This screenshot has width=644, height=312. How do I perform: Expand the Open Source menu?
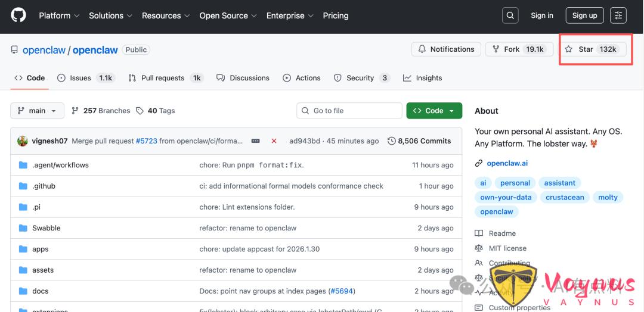(x=228, y=15)
